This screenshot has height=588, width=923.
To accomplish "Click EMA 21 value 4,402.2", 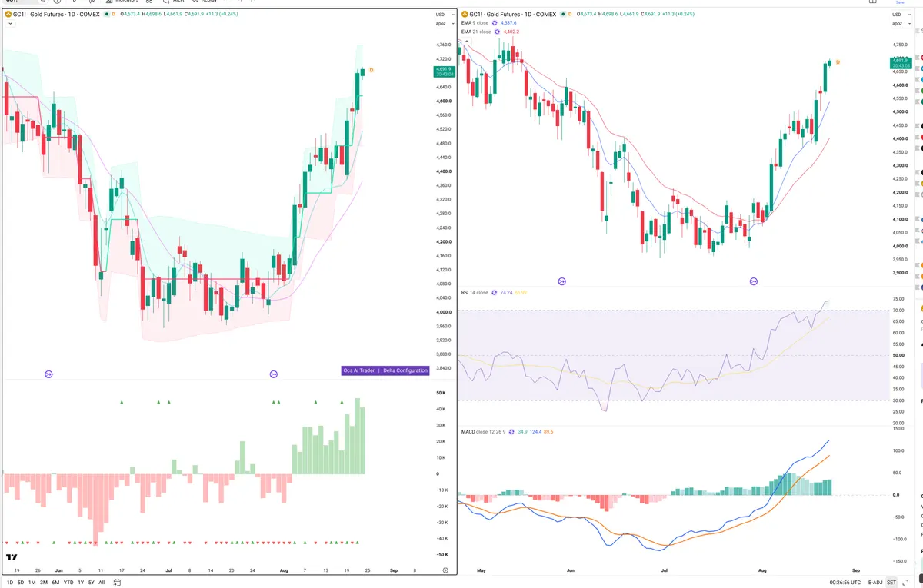I will pos(511,32).
